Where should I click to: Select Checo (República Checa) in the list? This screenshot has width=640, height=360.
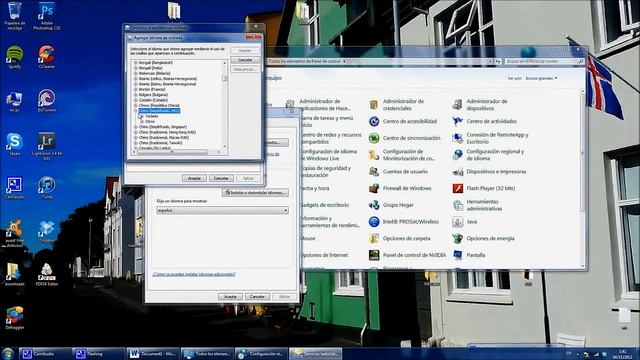(159, 105)
